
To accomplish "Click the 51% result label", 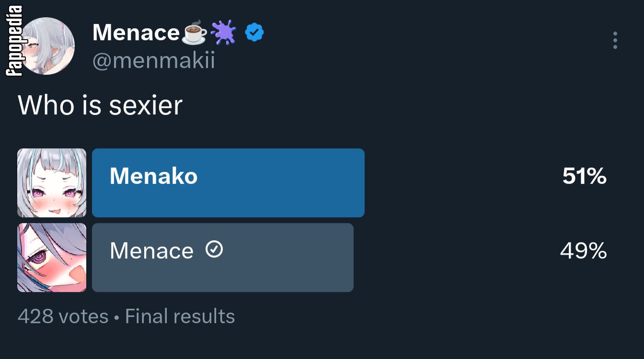I will click(x=585, y=177).
